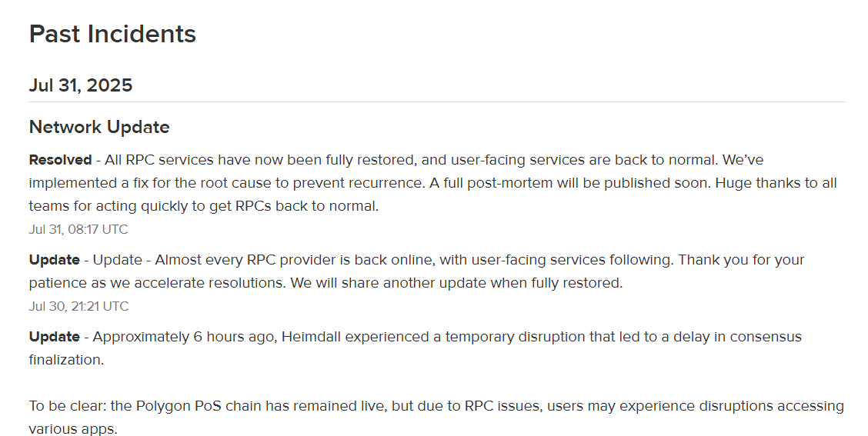Screen dimensions: 868x436
Task: Click 'Huge thanks to all' text
Action: click(776, 183)
